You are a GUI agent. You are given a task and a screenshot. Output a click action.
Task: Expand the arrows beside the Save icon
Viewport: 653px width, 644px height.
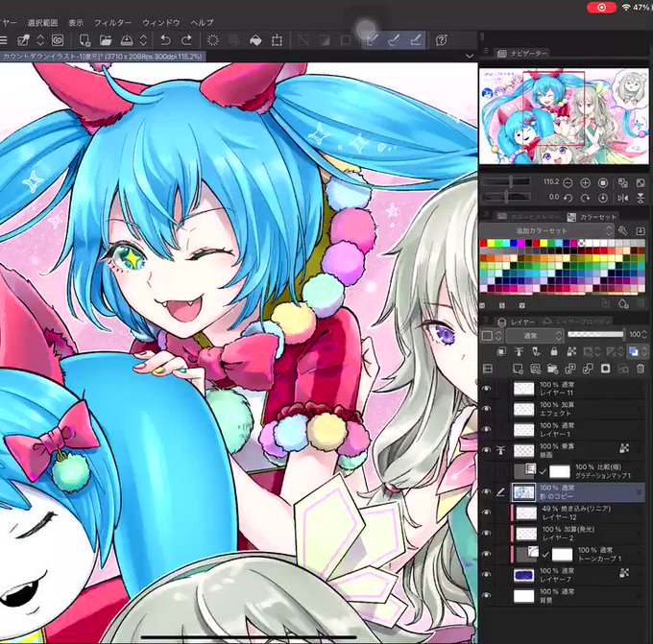[143, 40]
